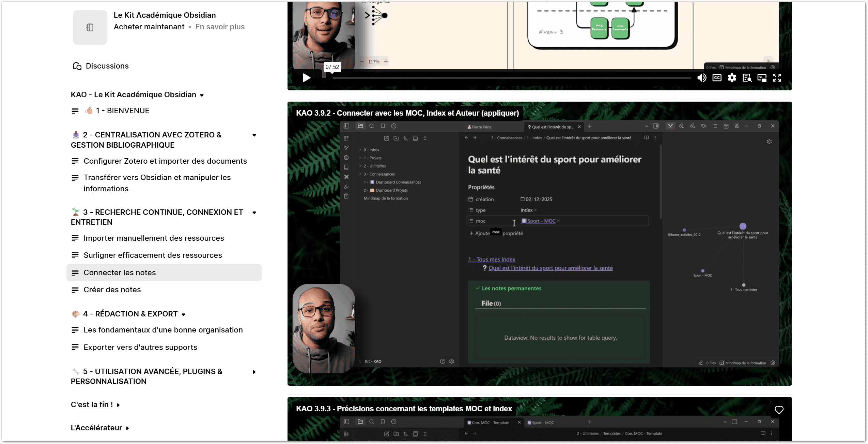Screen dimensions: 868x444
Task: Expand section 5 Utilisation avancée arrow
Action: click(x=254, y=372)
